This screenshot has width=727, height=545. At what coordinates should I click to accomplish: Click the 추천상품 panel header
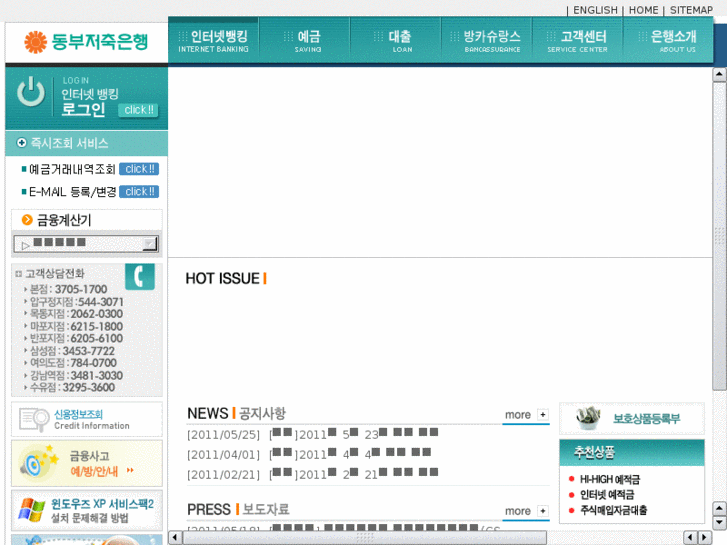point(632,452)
